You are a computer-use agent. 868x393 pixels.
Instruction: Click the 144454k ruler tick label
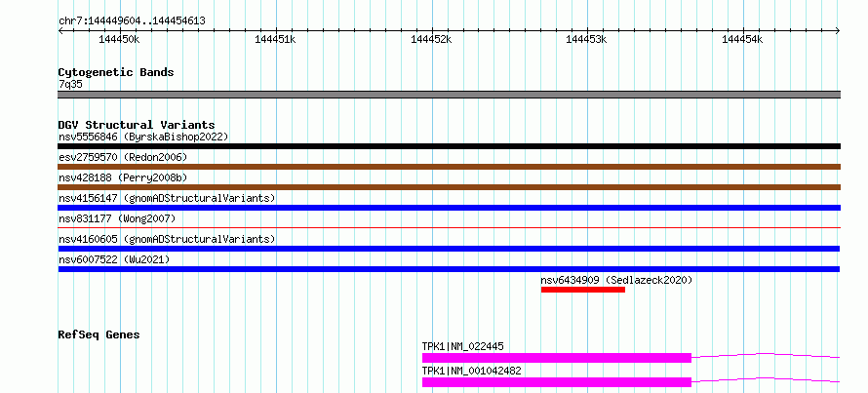click(x=743, y=39)
